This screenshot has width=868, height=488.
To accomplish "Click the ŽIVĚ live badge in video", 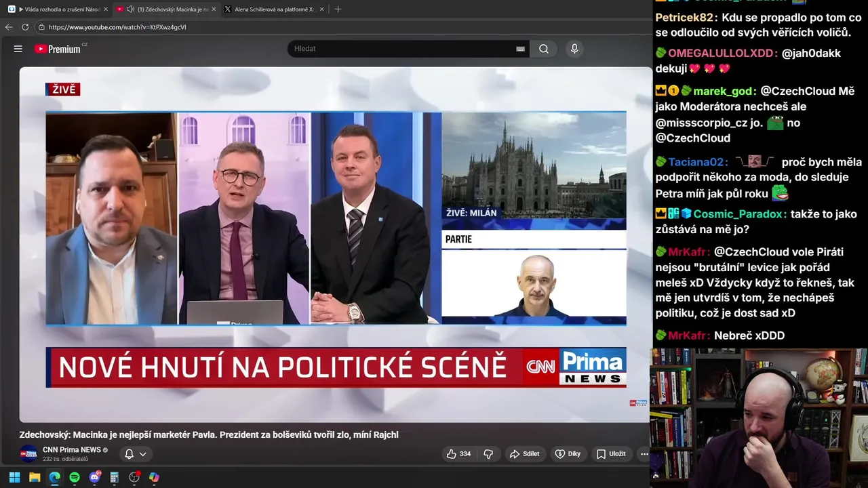I will coord(62,89).
